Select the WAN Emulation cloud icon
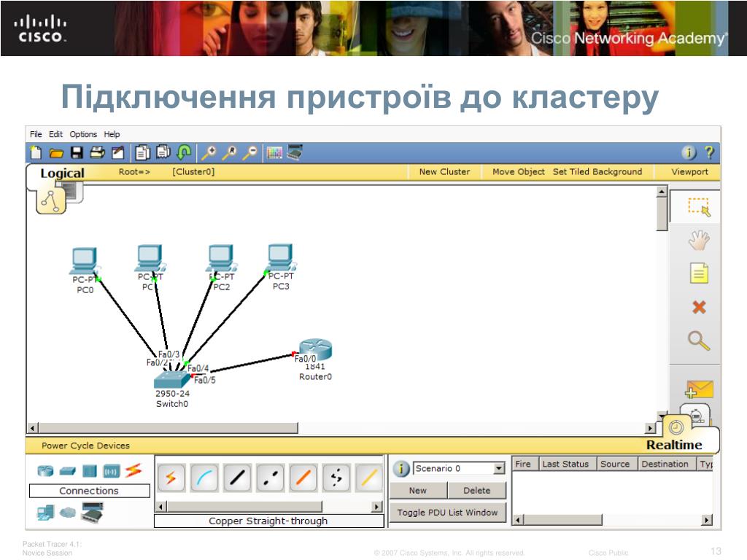747x560 pixels. (68, 513)
